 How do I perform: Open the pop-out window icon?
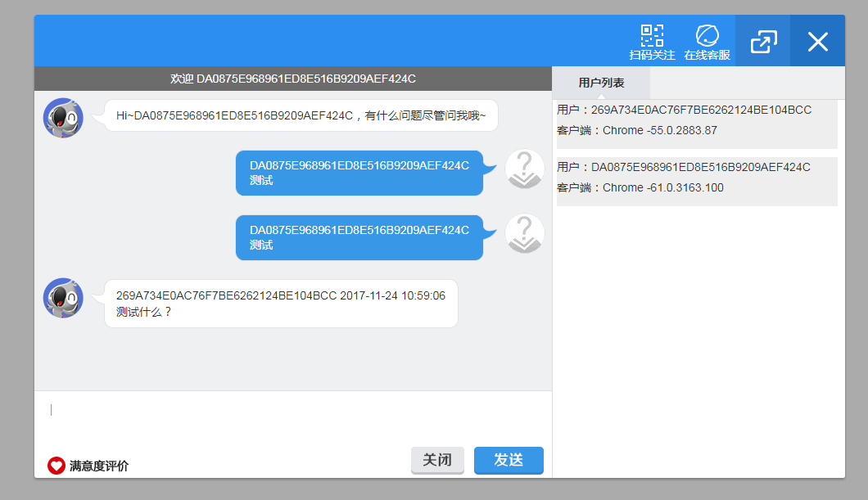click(762, 39)
